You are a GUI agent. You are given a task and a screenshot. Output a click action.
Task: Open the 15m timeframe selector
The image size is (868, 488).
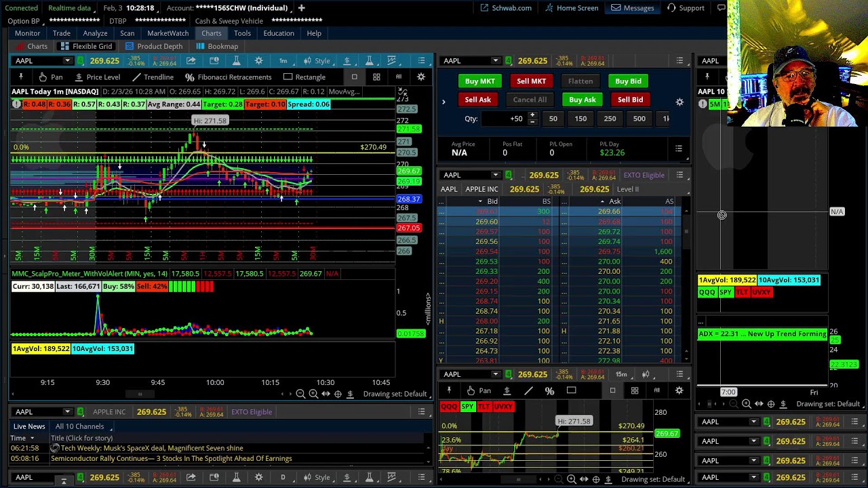point(621,374)
